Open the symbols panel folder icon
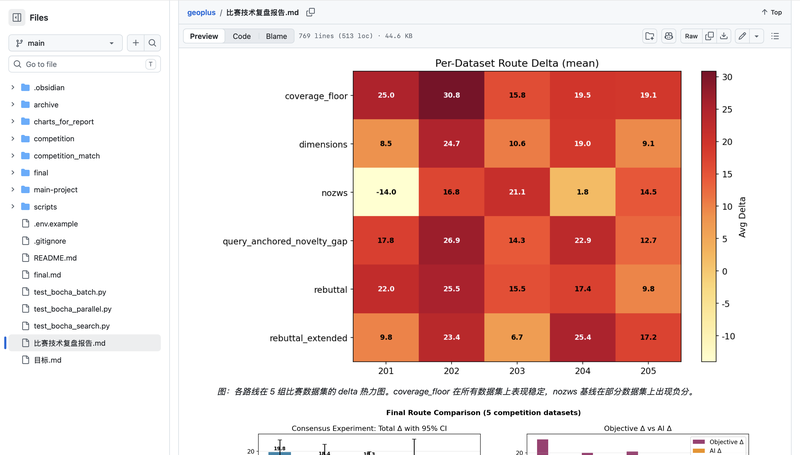This screenshot has height=455, width=800. click(x=649, y=36)
